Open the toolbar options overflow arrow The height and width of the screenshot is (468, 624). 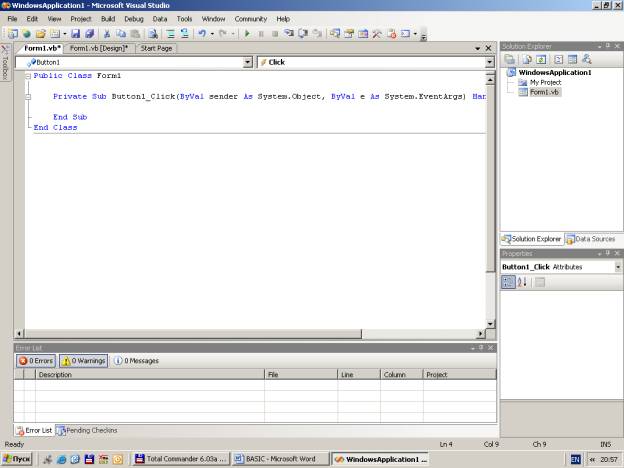[423, 36]
